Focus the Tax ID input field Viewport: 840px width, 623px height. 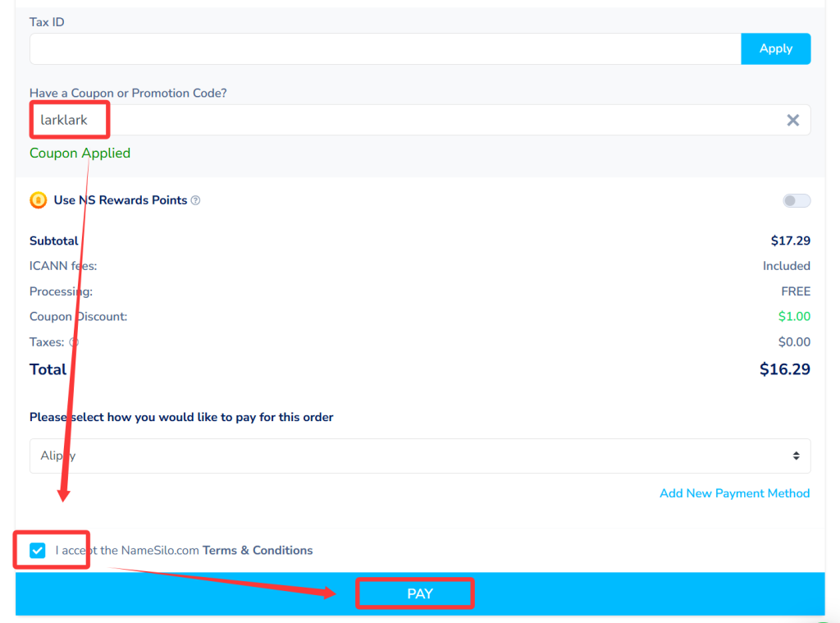(385, 49)
